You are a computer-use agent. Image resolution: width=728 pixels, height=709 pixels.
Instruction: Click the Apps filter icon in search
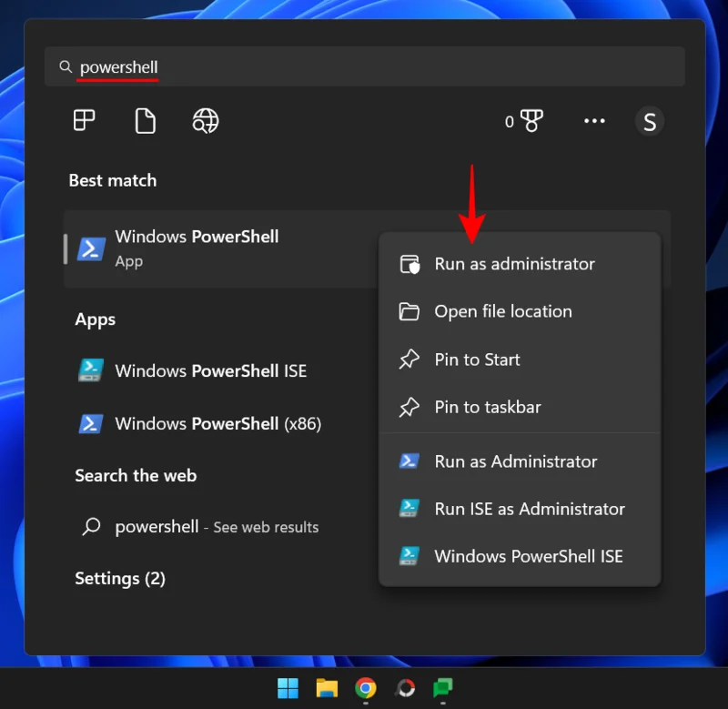point(84,120)
